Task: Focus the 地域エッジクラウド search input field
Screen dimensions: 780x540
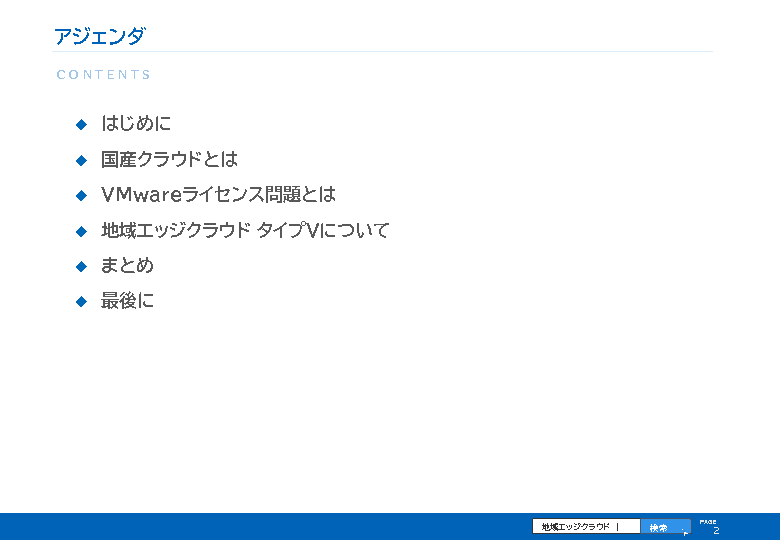Action: [585, 526]
